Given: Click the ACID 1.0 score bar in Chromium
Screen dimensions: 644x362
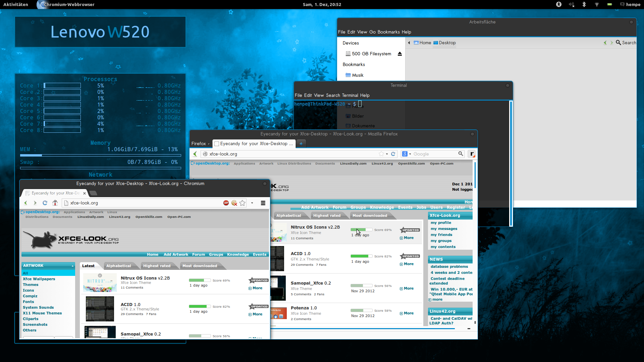Looking at the screenshot, I should click(200, 306).
